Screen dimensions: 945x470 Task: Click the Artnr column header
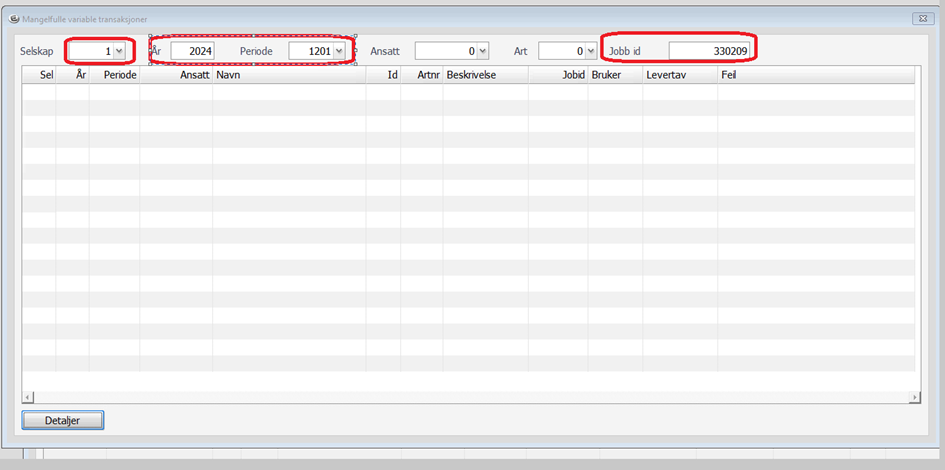tap(422, 75)
